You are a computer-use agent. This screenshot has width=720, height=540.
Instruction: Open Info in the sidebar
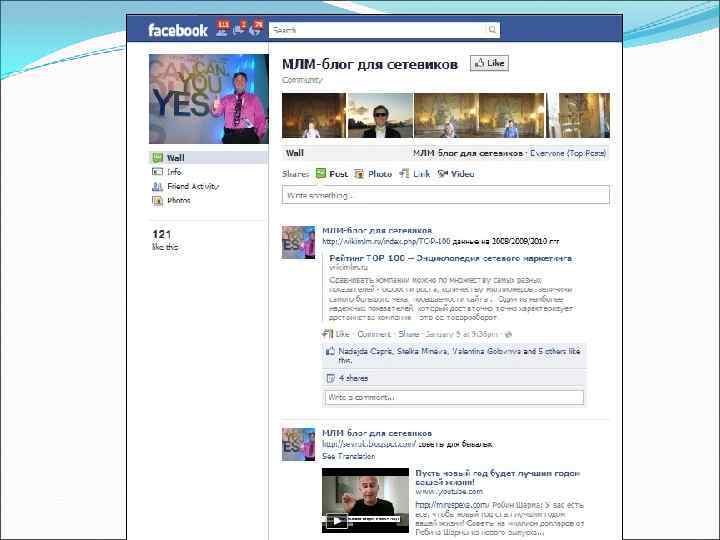click(x=174, y=172)
